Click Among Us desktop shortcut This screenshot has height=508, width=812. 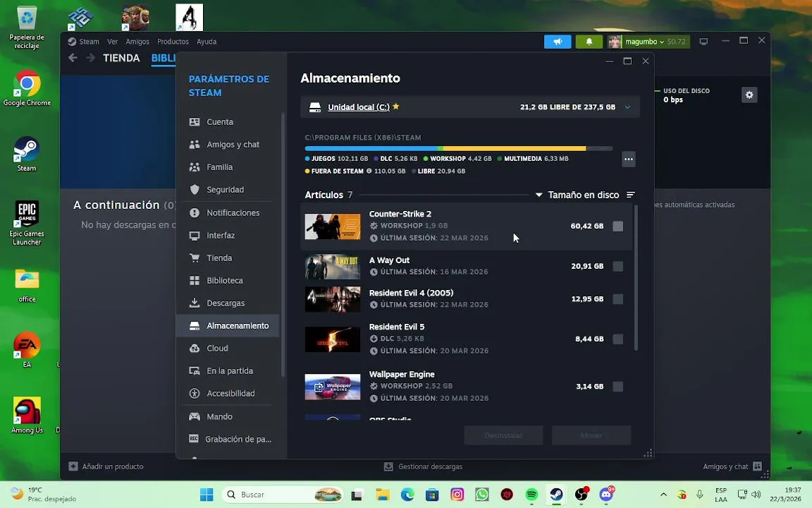click(27, 415)
